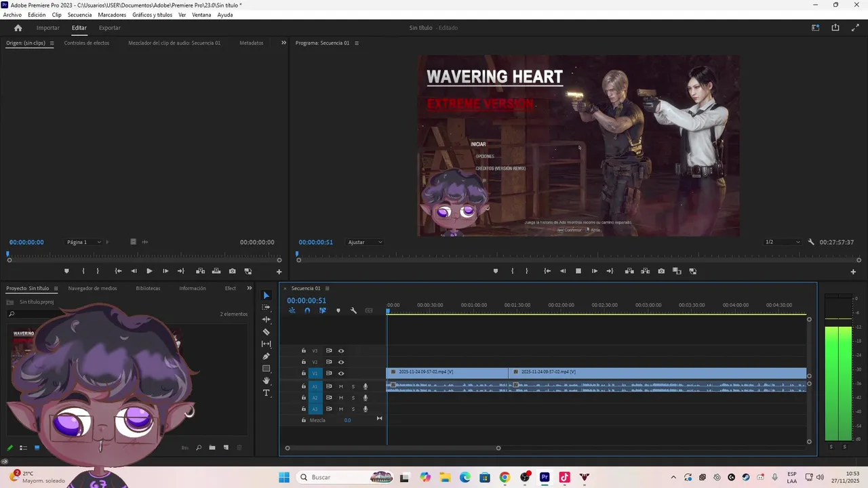This screenshot has height=488, width=868.
Task: Toggle snap in timeline
Action: [307, 310]
